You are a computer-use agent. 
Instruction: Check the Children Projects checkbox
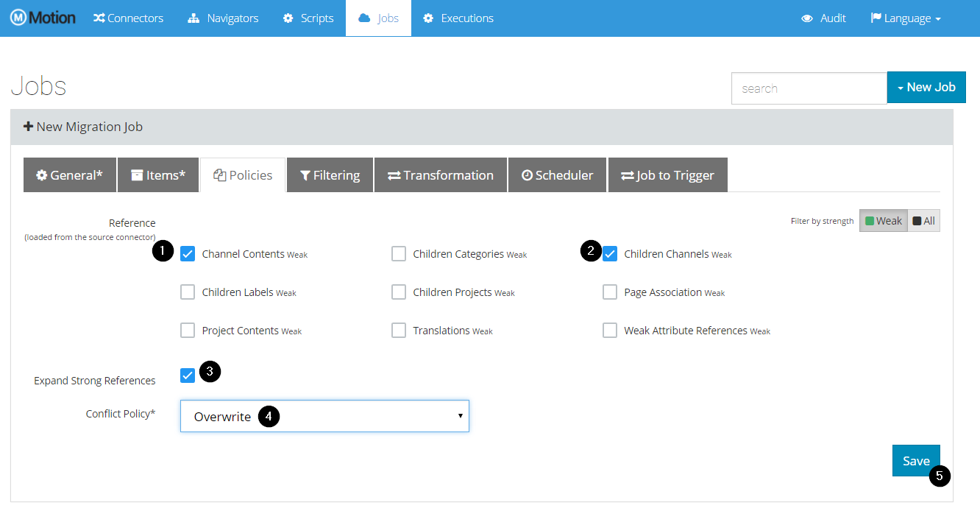pyautogui.click(x=399, y=292)
